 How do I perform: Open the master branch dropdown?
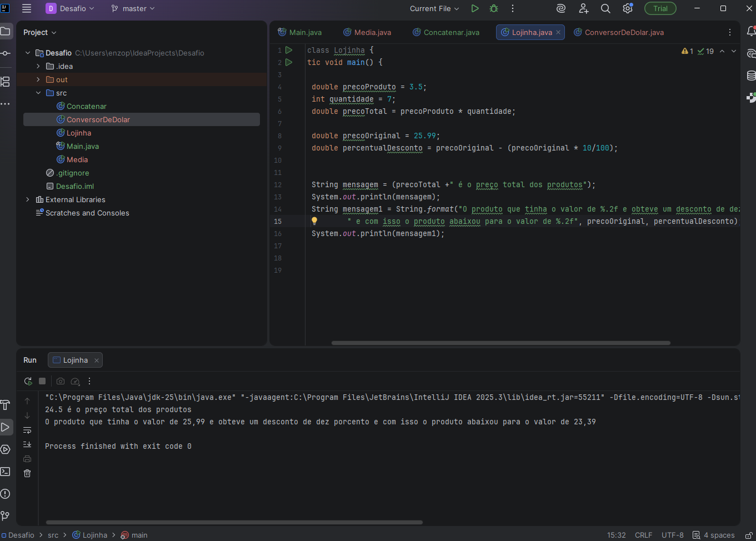click(133, 8)
